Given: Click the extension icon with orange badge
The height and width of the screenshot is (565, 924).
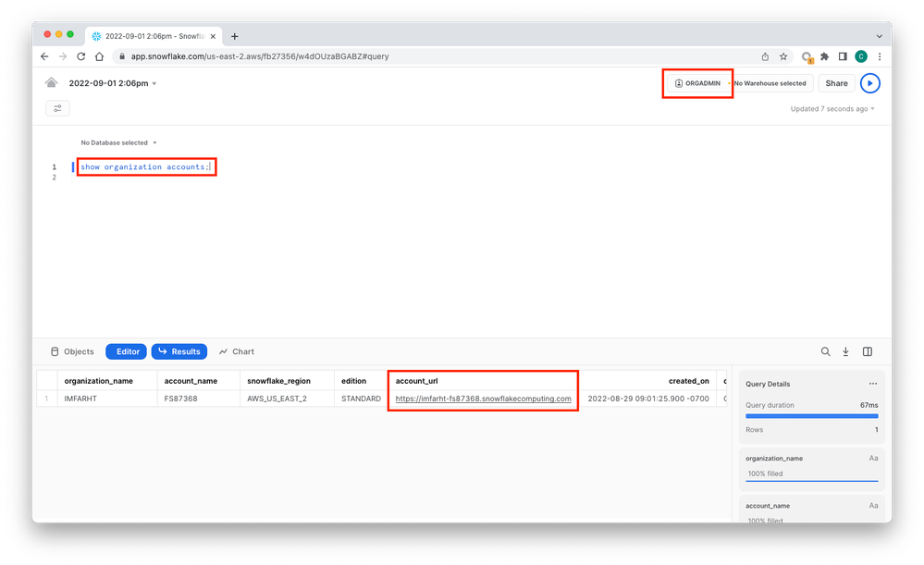Looking at the screenshot, I should tap(807, 57).
